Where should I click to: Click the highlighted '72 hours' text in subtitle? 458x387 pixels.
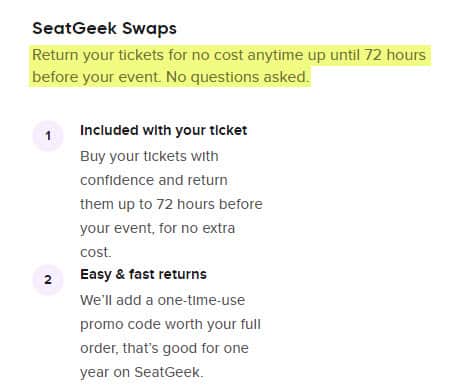(395, 55)
